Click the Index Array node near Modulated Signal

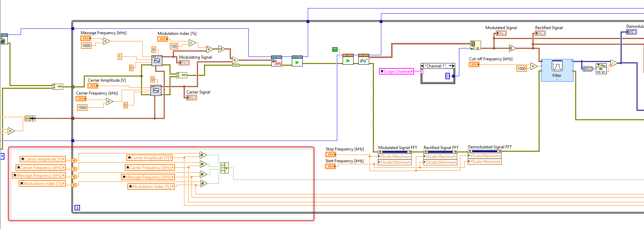click(475, 45)
